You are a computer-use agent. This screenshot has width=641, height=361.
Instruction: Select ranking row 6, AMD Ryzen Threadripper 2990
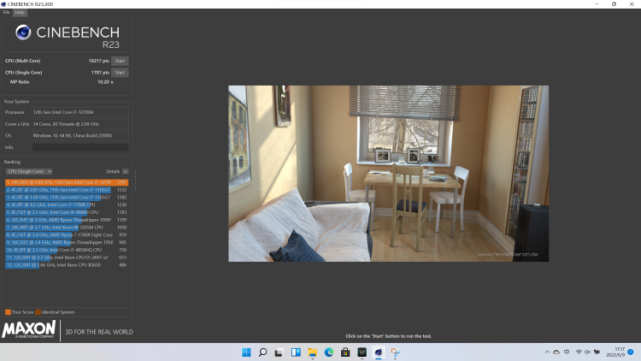pyautogui.click(x=67, y=220)
